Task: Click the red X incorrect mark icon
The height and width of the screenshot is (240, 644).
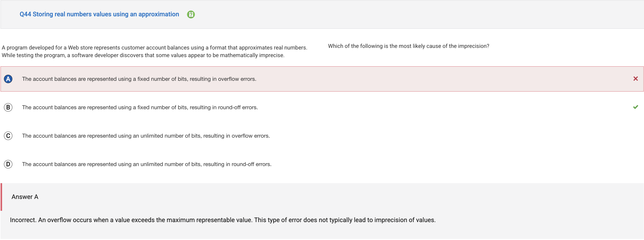Action: point(636,79)
